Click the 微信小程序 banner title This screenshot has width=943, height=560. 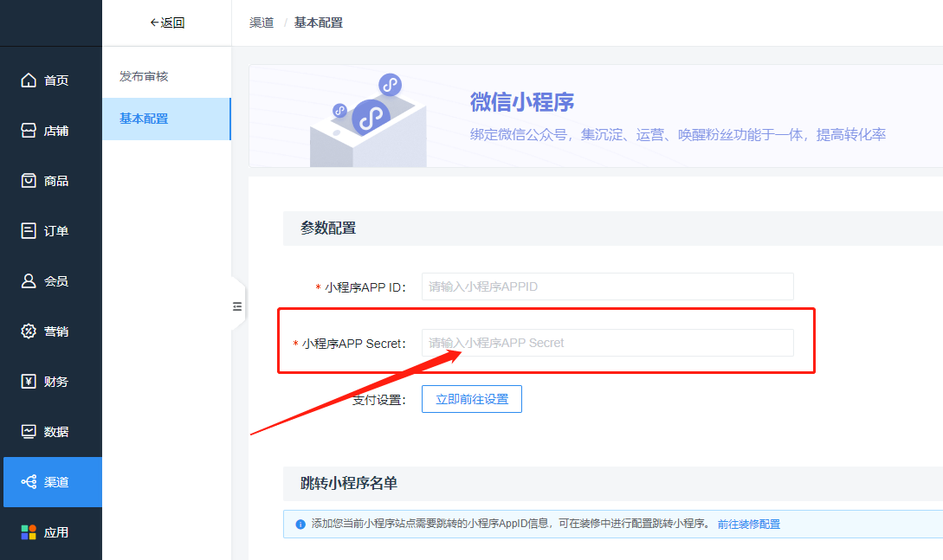point(522,102)
